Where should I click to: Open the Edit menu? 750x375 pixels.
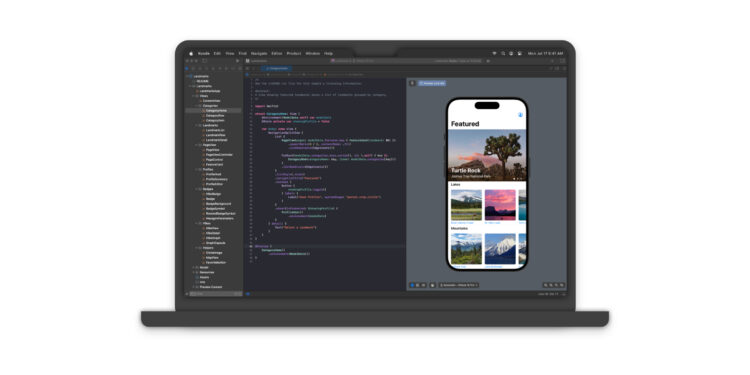pyautogui.click(x=217, y=54)
